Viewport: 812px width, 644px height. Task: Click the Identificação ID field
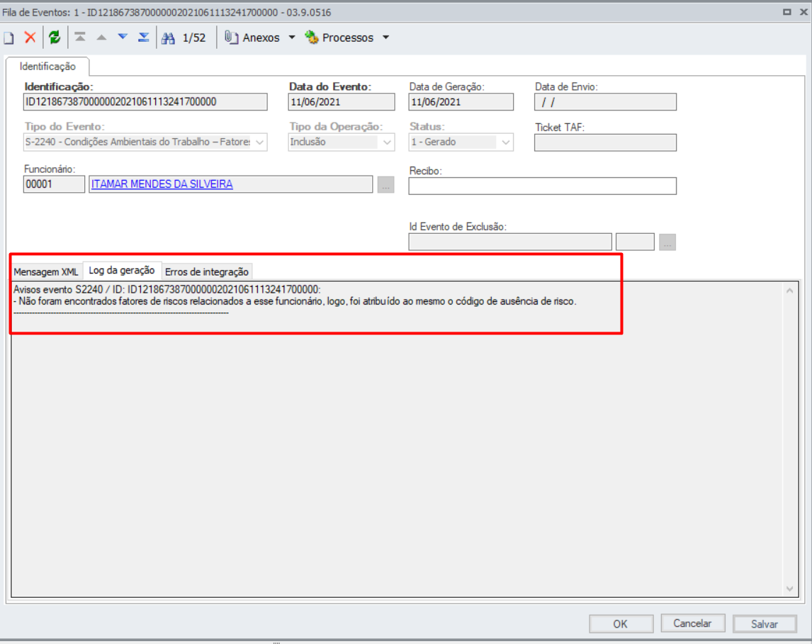click(145, 102)
